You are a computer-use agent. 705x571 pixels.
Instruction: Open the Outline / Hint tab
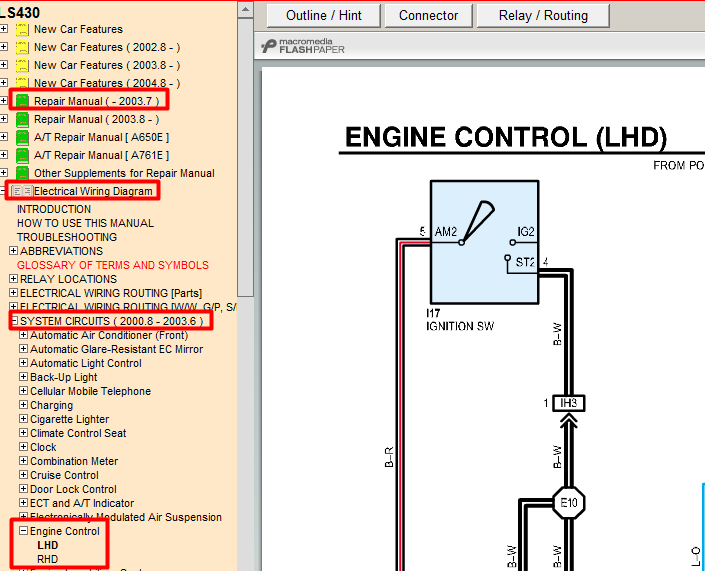click(x=324, y=16)
